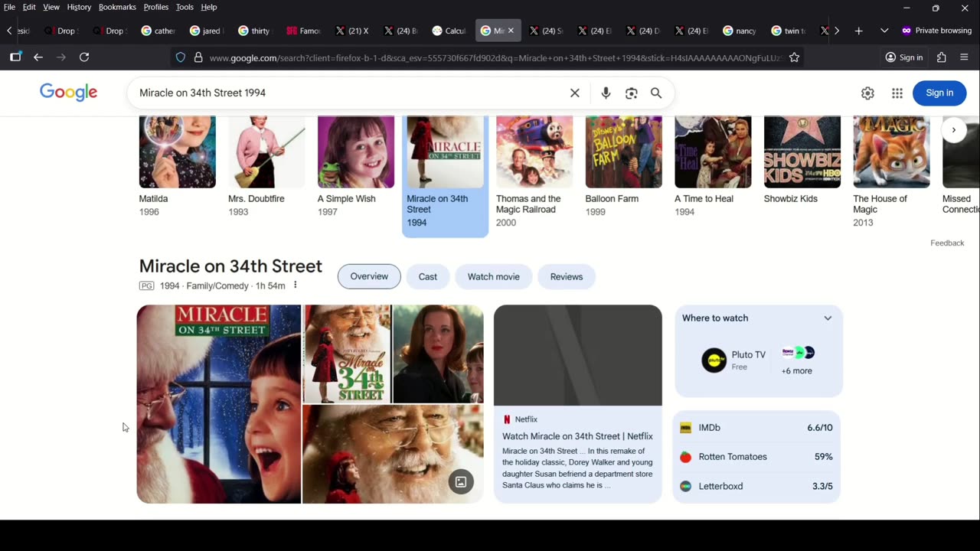Expand the list all tabs dropdown

[x=884, y=31]
